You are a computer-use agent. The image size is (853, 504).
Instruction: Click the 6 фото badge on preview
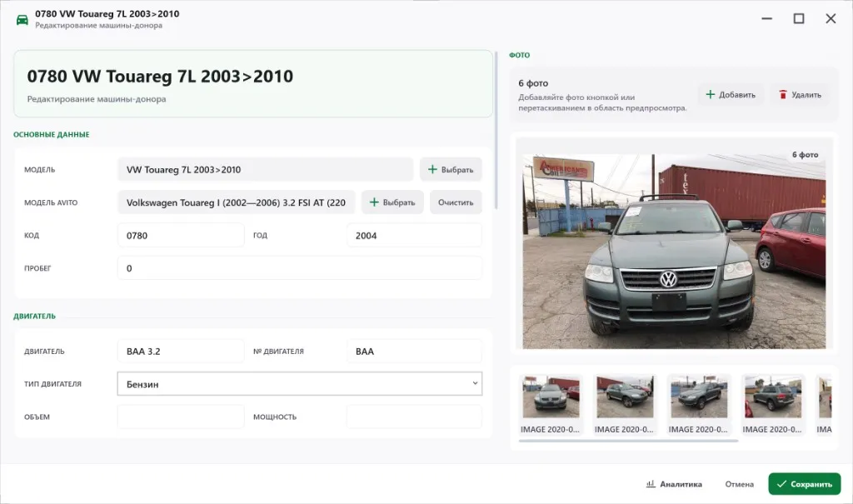point(805,155)
